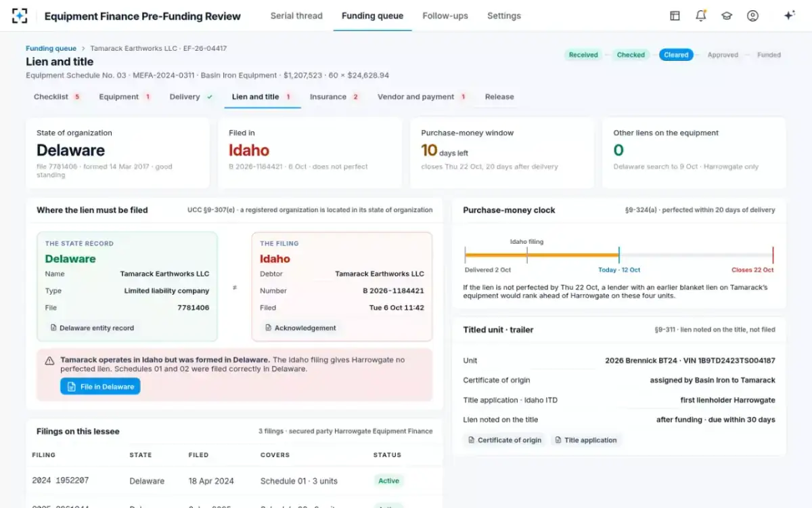The image size is (812, 508).
Task: Click the Other liens count 0 card
Action: tap(694, 153)
